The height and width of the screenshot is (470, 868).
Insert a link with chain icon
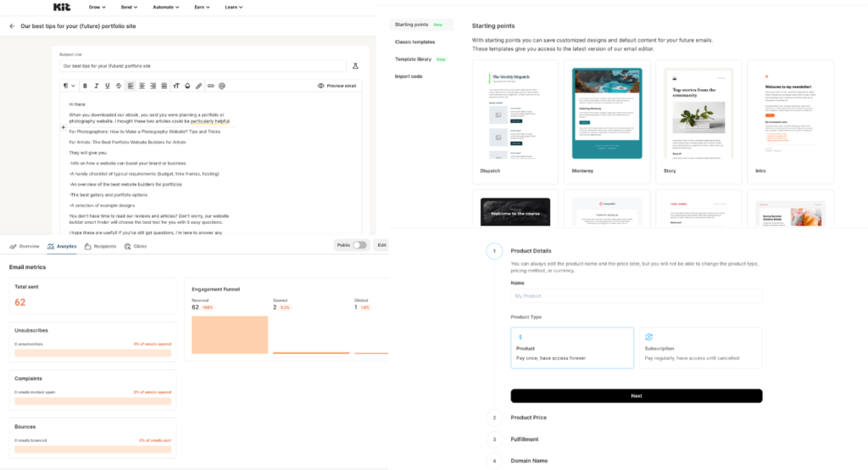[x=210, y=86]
